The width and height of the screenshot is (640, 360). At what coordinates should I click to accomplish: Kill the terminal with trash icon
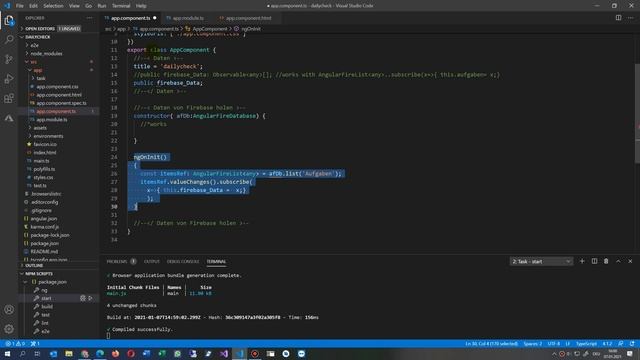pos(606,261)
